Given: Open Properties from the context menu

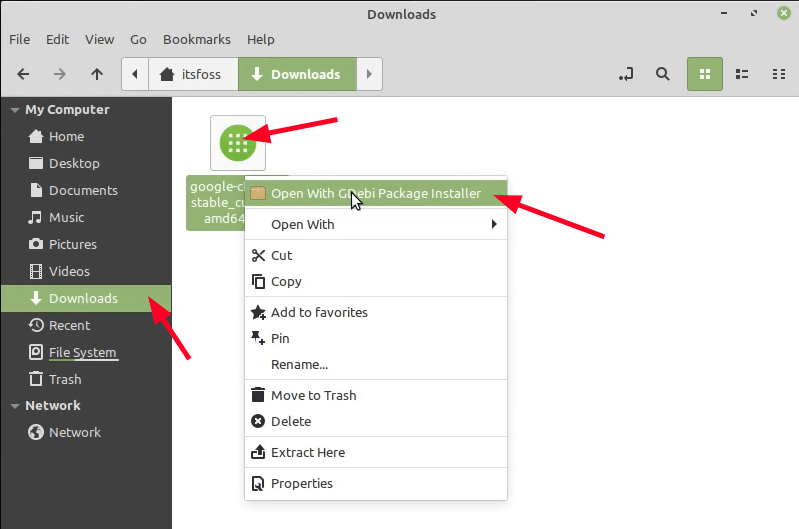Looking at the screenshot, I should coord(302,484).
